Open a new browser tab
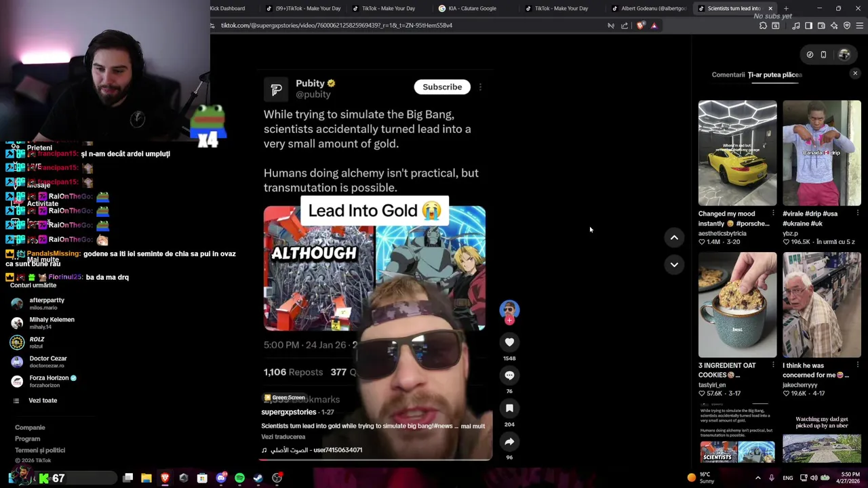868x488 pixels. coord(786,8)
